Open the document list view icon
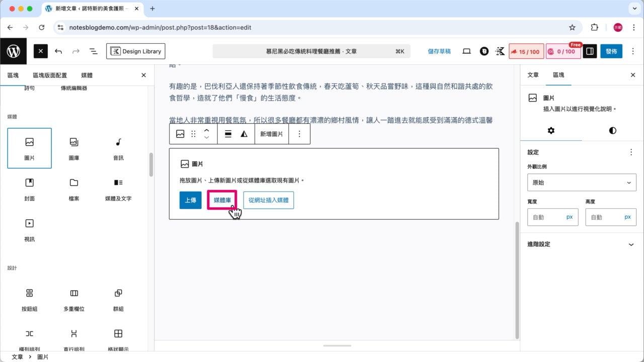 tap(93, 51)
